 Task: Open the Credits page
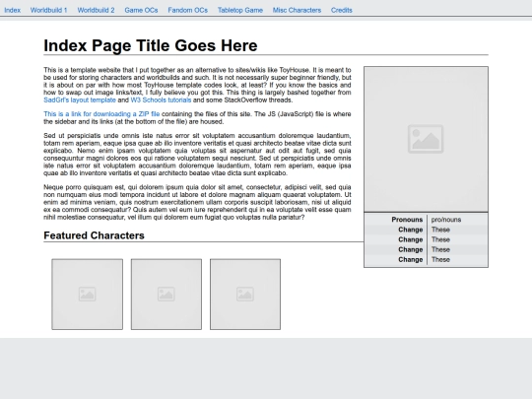(342, 10)
